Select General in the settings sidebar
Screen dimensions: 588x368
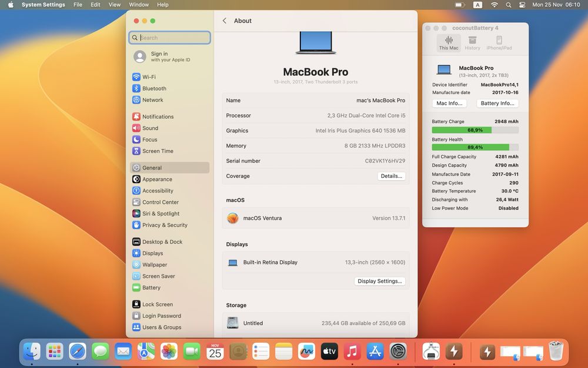tap(169, 168)
